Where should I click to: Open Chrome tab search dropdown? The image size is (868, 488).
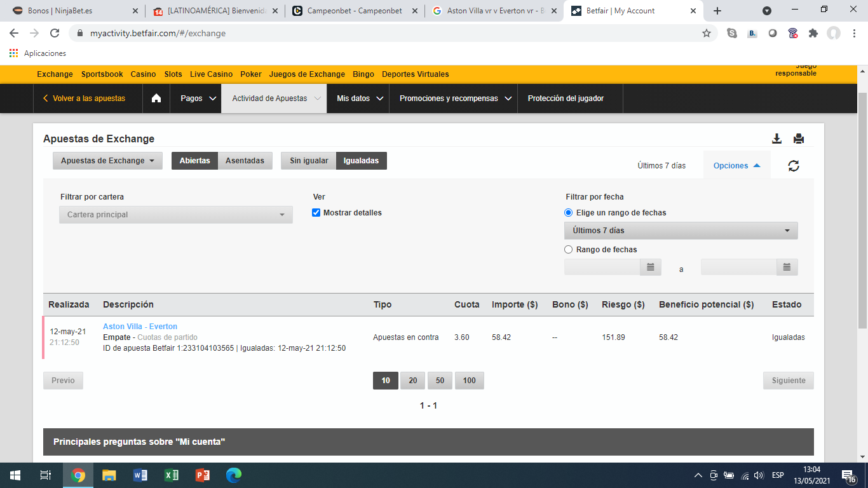click(x=767, y=11)
